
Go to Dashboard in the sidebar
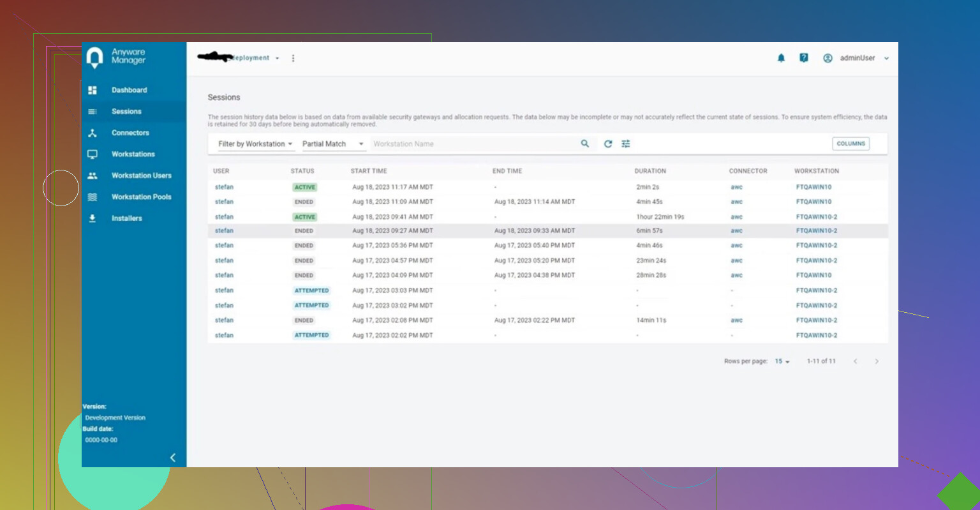pyautogui.click(x=129, y=90)
